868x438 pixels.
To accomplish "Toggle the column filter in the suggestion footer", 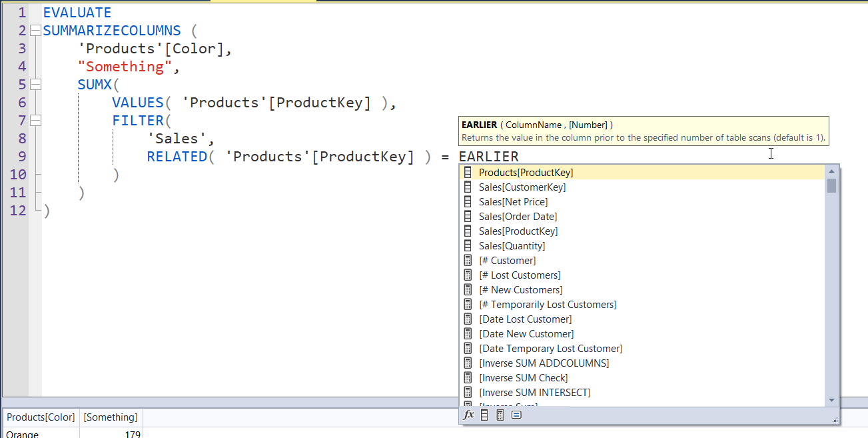I will pos(484,414).
